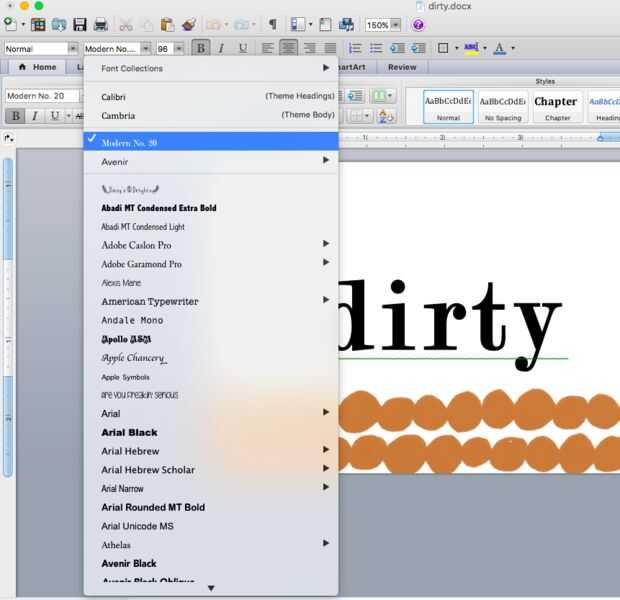The width and height of the screenshot is (620, 600).
Task: Open the Borders dropdown arrow
Action: tap(456, 48)
